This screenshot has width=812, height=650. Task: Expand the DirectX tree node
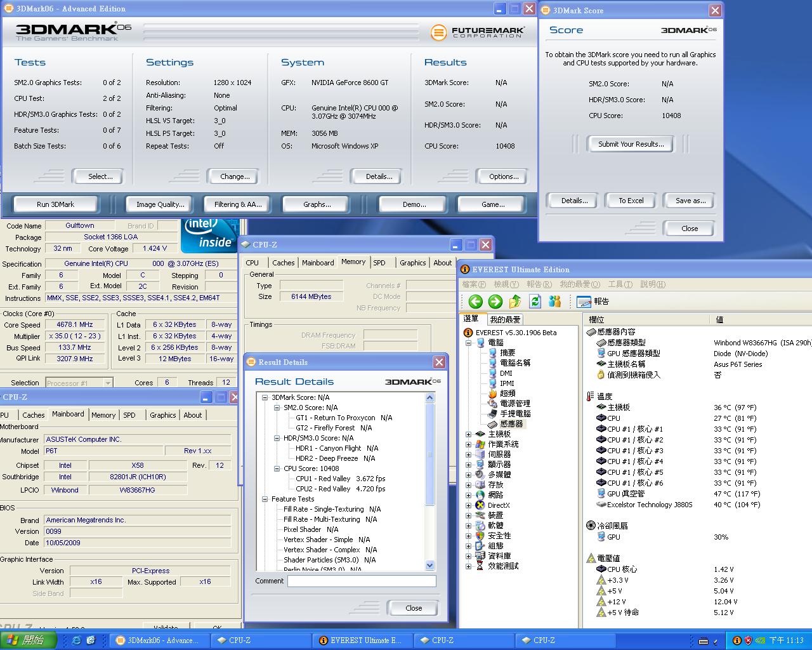click(469, 505)
